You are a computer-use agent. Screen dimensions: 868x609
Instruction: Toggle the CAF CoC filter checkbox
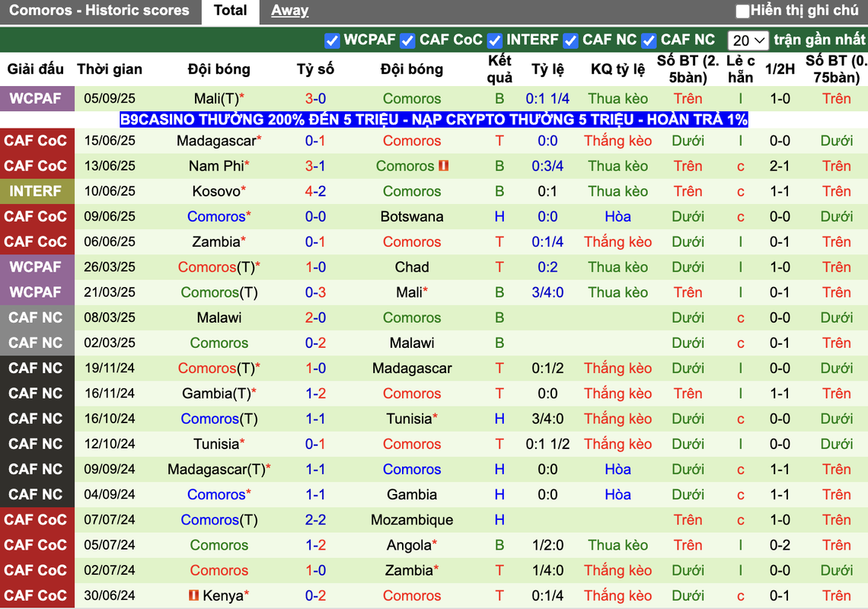[407, 40]
